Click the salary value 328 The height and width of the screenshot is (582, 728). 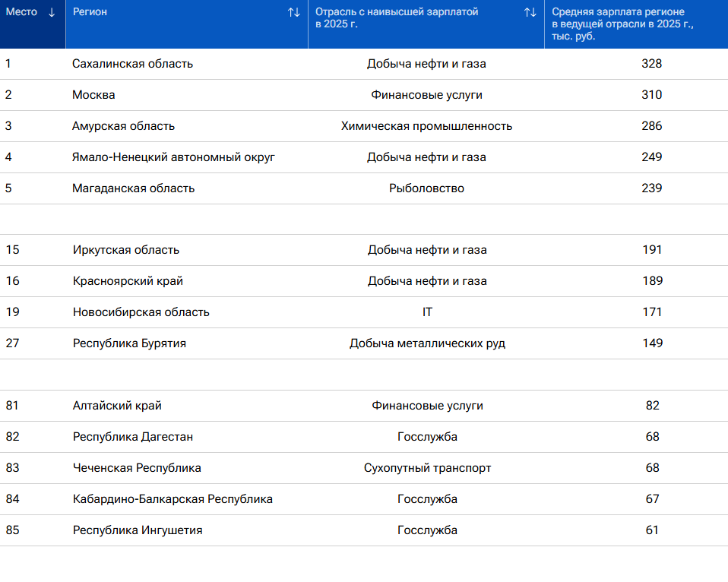[651, 64]
